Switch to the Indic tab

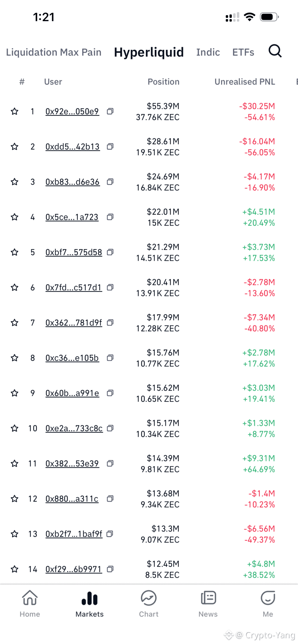[208, 52]
